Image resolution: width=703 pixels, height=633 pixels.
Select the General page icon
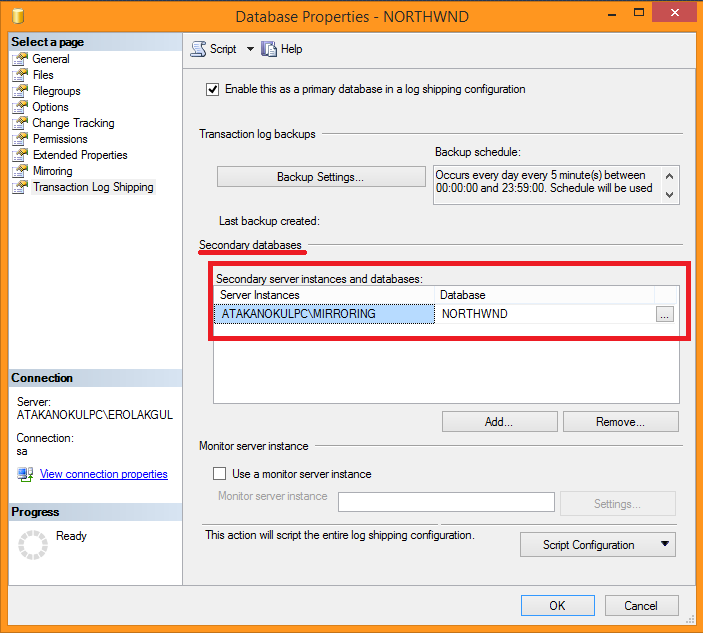pos(20,59)
